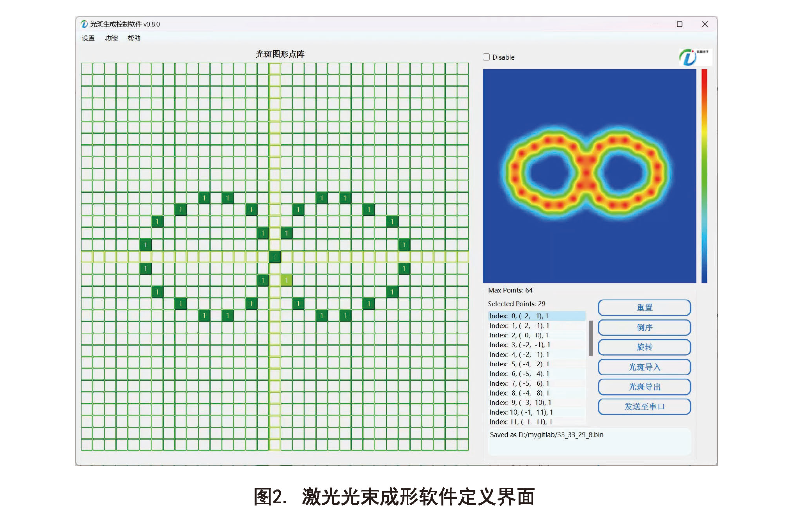Click the vertical intensity color bar

coord(704,176)
